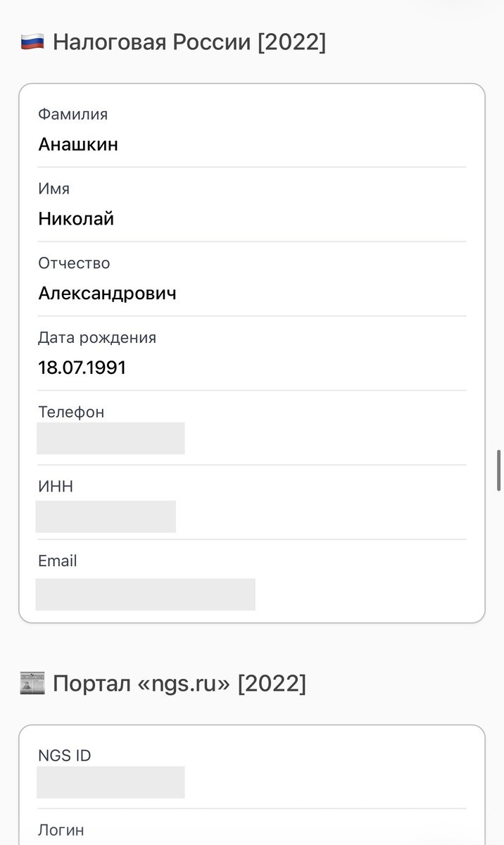Click the patronymic Александрович
The height and width of the screenshot is (845, 504).
coord(106,294)
